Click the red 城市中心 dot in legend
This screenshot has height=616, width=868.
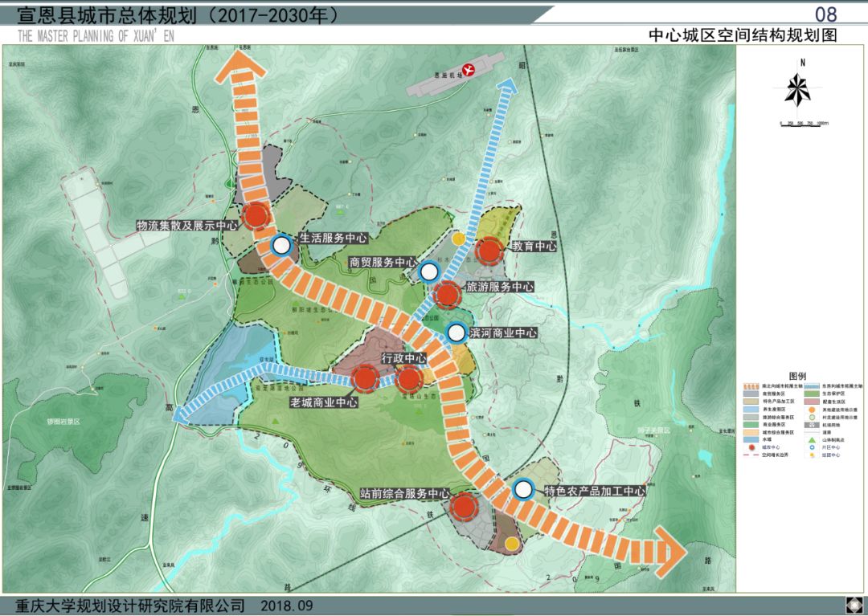[x=751, y=447]
